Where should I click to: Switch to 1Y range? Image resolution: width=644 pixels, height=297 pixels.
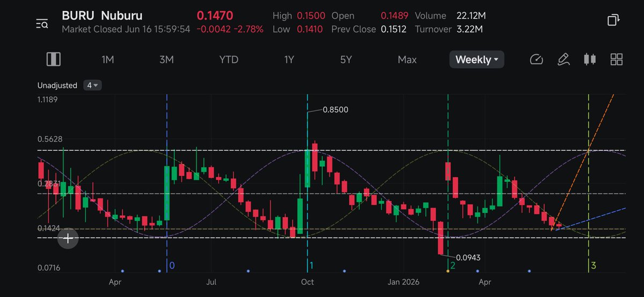point(289,60)
